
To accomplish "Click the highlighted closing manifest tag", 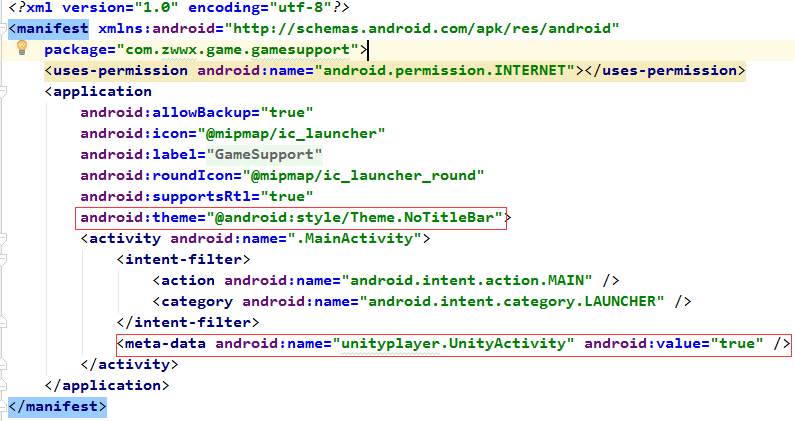I will (x=56, y=407).
